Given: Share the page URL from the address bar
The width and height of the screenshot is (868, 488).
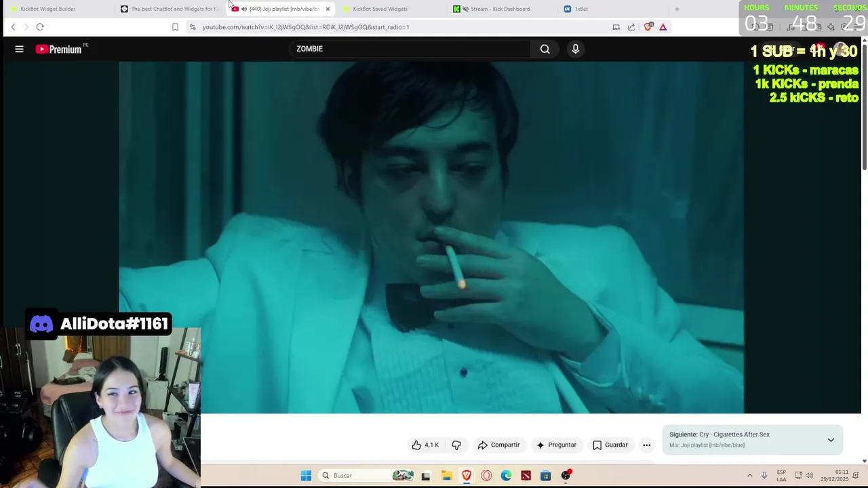Looking at the screenshot, I should tap(631, 27).
